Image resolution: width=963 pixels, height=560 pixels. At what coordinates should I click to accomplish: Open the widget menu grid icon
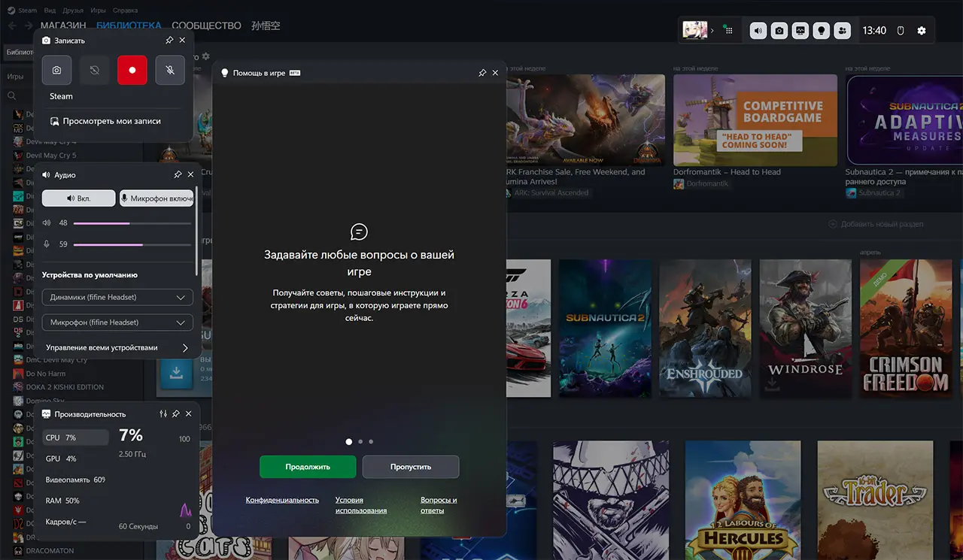[x=728, y=31]
